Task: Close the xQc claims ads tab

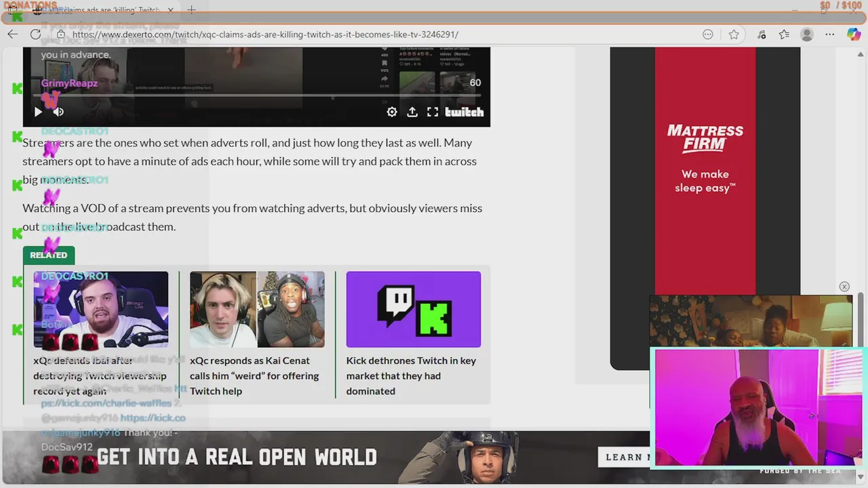Action: [x=171, y=10]
